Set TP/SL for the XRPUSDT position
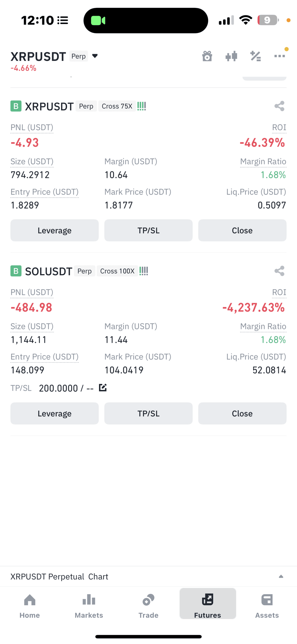 click(x=148, y=230)
